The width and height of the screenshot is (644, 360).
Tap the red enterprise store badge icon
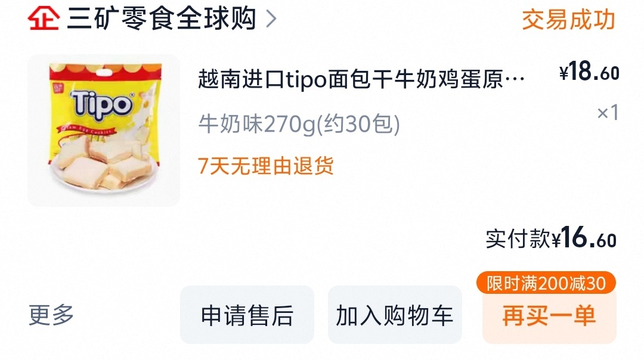coord(44,18)
